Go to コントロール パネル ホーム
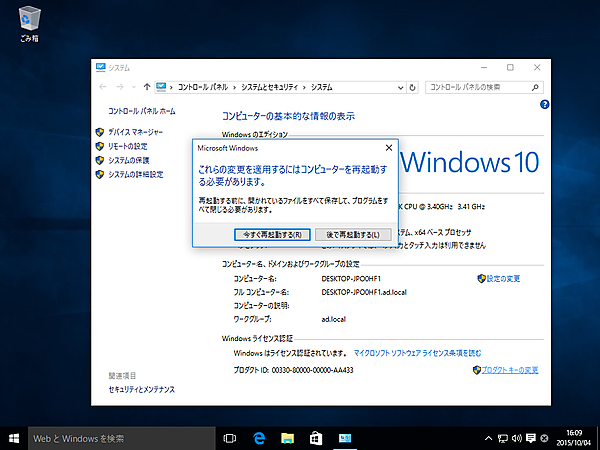Image resolution: width=600 pixels, height=450 pixels. [141, 111]
